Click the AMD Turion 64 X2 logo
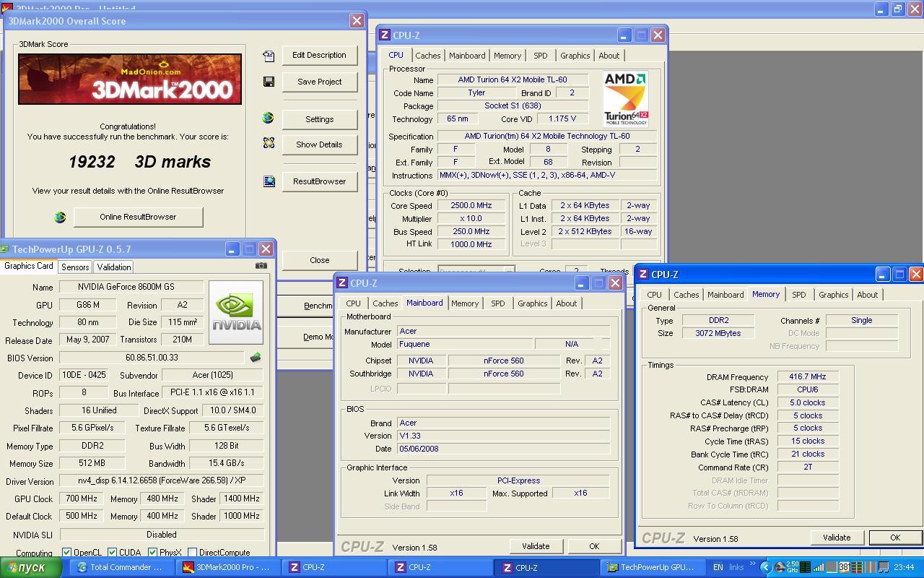The image size is (924, 578). (625, 99)
